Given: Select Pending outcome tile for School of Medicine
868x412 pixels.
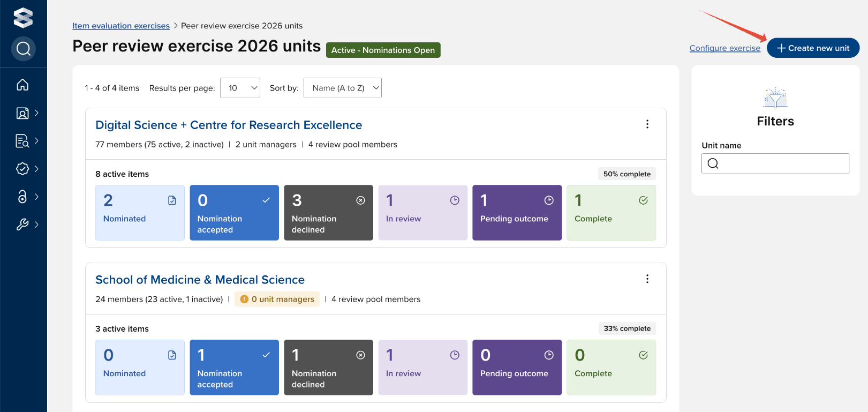Looking at the screenshot, I should coord(517,368).
